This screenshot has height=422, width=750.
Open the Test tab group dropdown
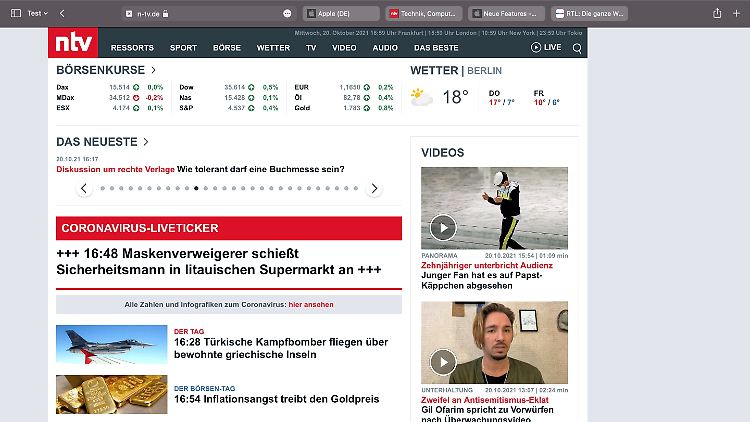coord(39,13)
